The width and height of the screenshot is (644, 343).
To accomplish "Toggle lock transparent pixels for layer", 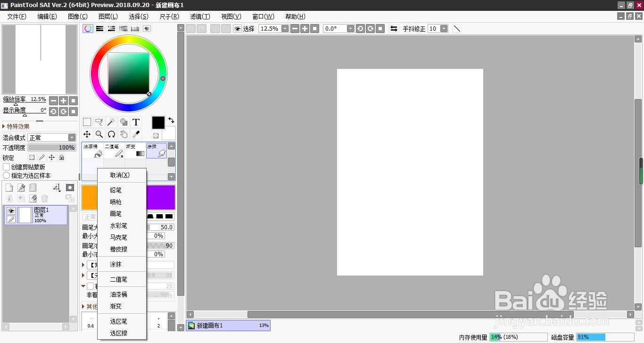I will [x=32, y=158].
